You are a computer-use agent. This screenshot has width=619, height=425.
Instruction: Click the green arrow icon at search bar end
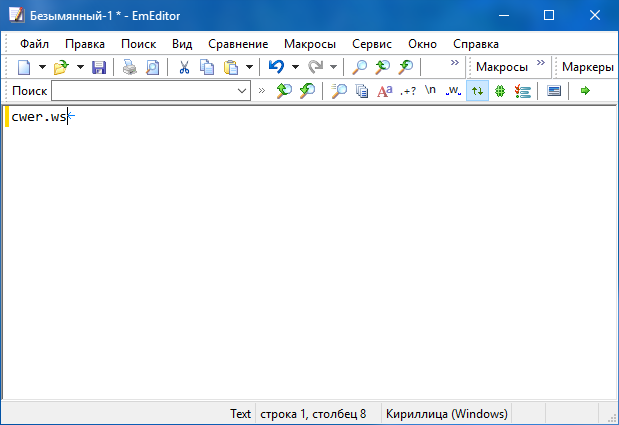(x=585, y=91)
